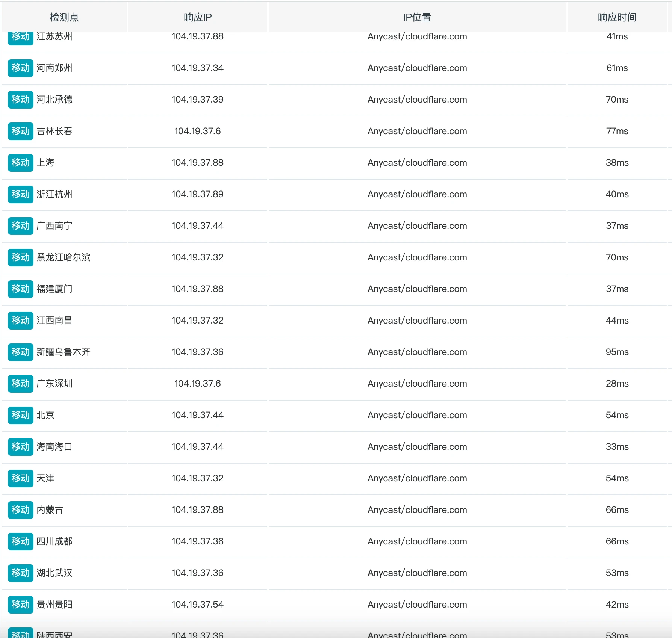Select the 移动 tag for 黑龙江哈尔滨
Viewport: 672px width, 638px height.
pyautogui.click(x=20, y=257)
